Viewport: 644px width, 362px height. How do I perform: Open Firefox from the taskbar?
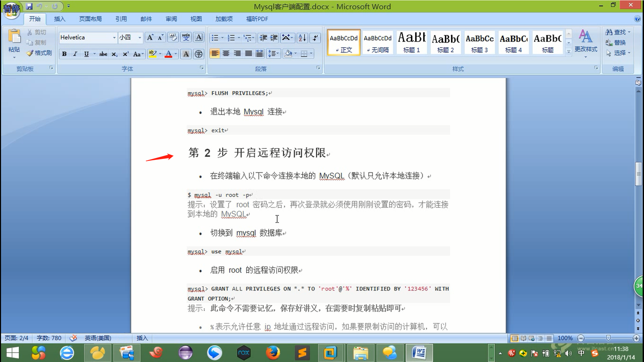273,353
